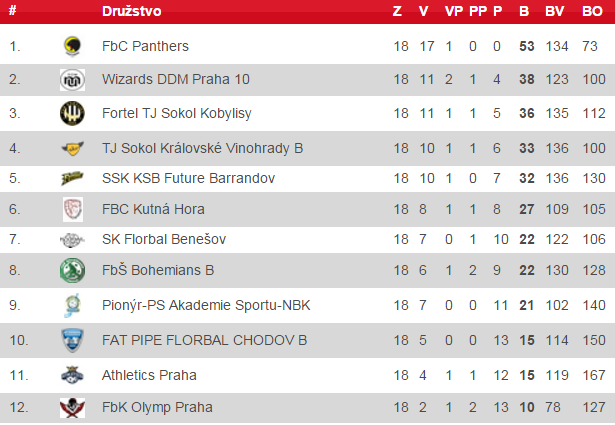Viewport: 615px width, 425px height.
Task: Click the FbŠ Bohemians B green logo
Action: (x=72, y=270)
